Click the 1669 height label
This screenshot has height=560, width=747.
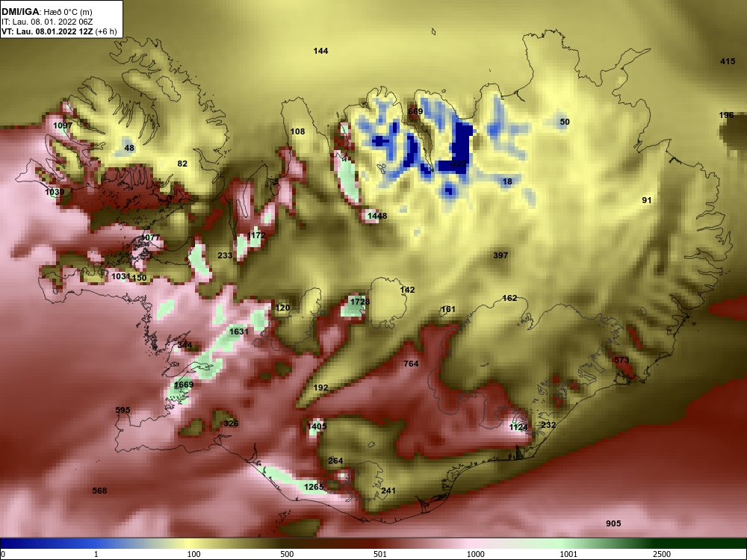click(x=184, y=385)
